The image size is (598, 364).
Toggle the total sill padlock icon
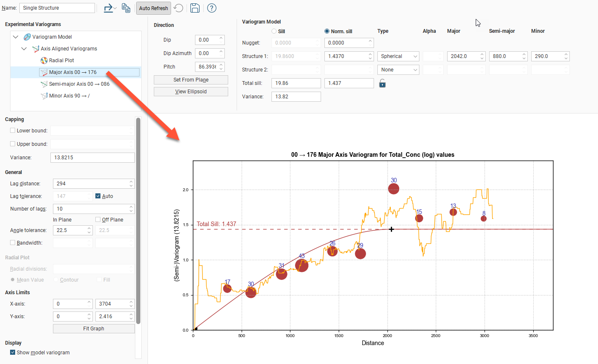[x=382, y=83]
